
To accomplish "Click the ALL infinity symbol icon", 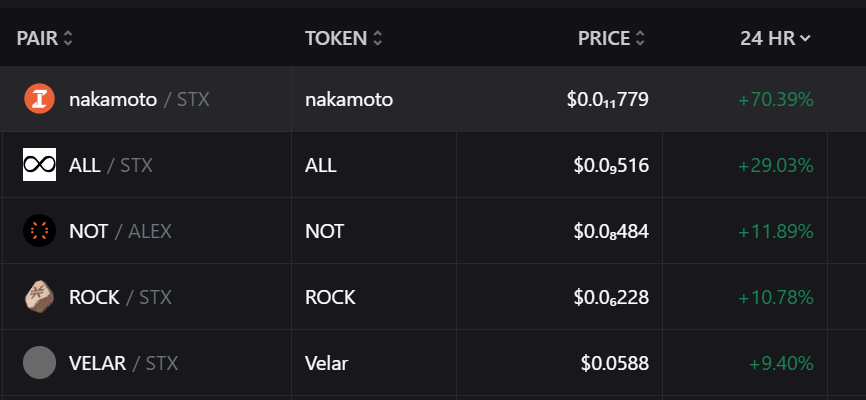I will point(39,165).
